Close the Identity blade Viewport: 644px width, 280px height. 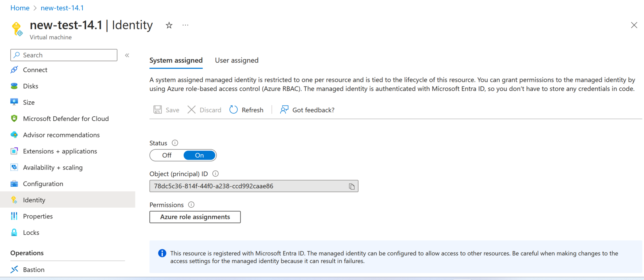(x=634, y=25)
